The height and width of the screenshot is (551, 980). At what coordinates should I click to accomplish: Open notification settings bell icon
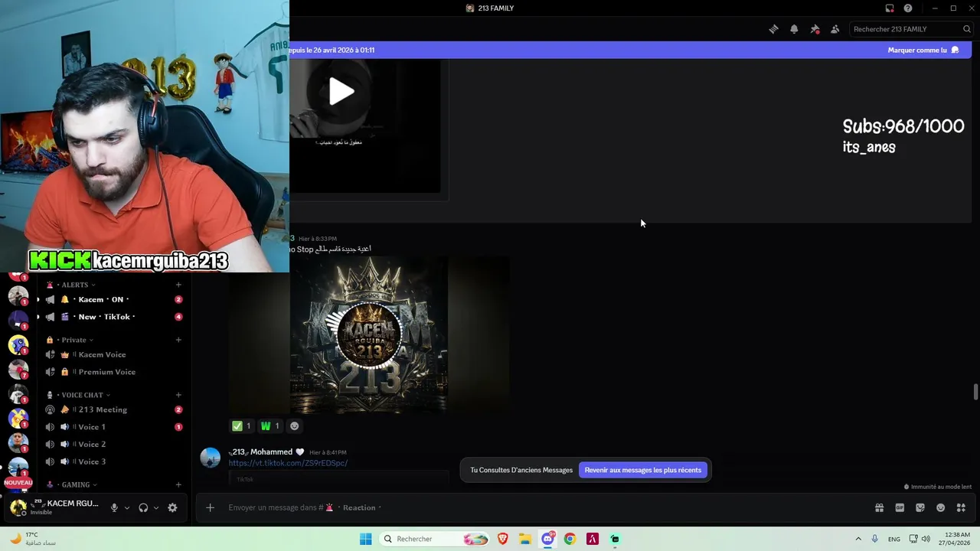(794, 29)
